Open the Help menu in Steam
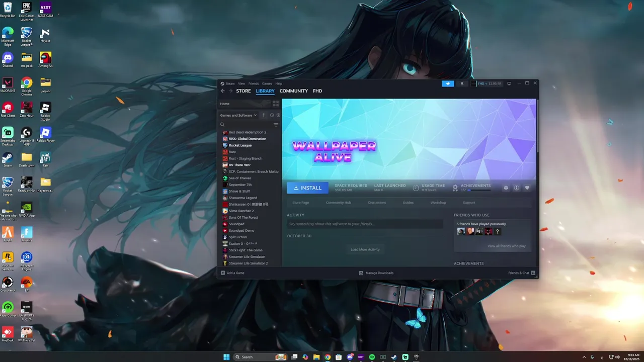The height and width of the screenshot is (362, 644). 279,83
